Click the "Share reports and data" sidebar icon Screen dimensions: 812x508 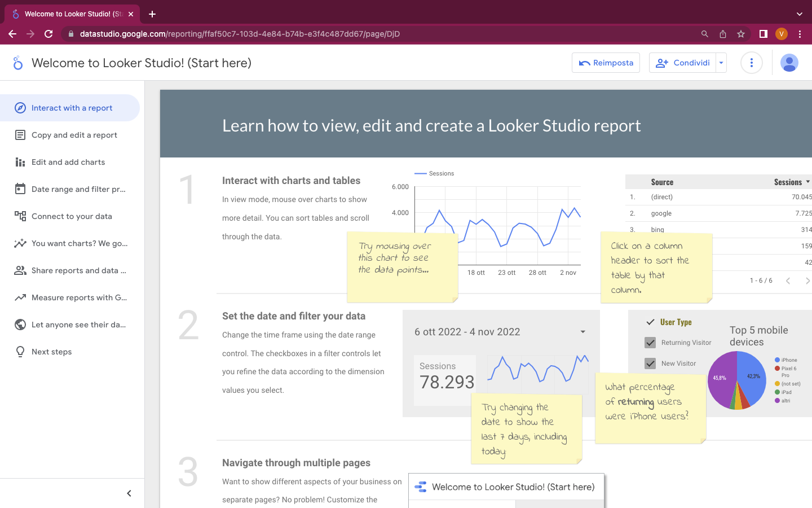point(19,270)
